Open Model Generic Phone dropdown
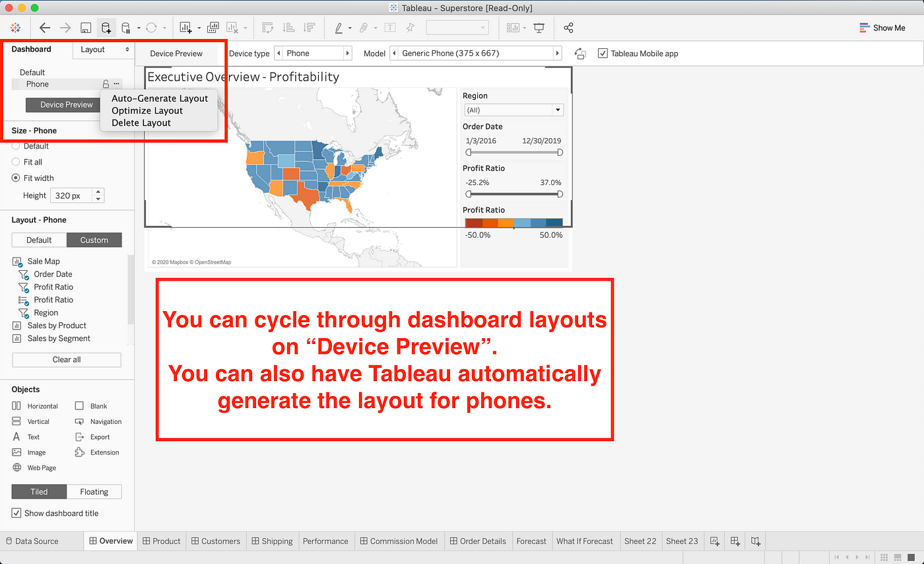Image resolution: width=924 pixels, height=564 pixels. [x=475, y=53]
